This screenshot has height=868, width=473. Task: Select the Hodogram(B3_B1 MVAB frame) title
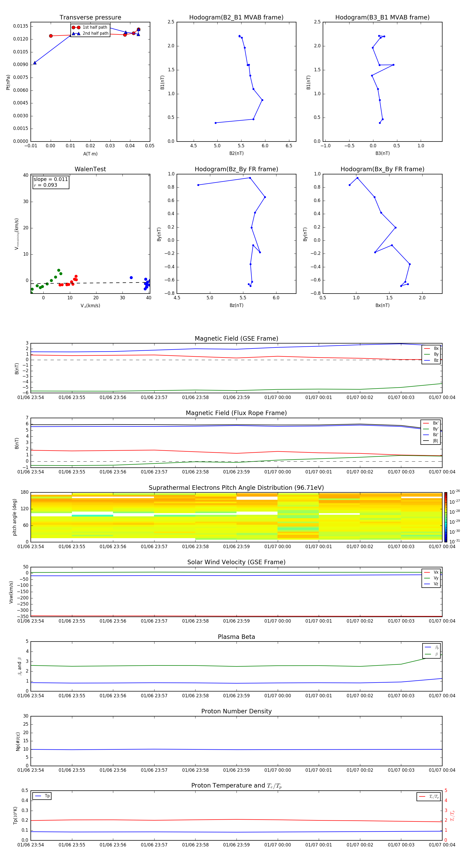coord(382,17)
